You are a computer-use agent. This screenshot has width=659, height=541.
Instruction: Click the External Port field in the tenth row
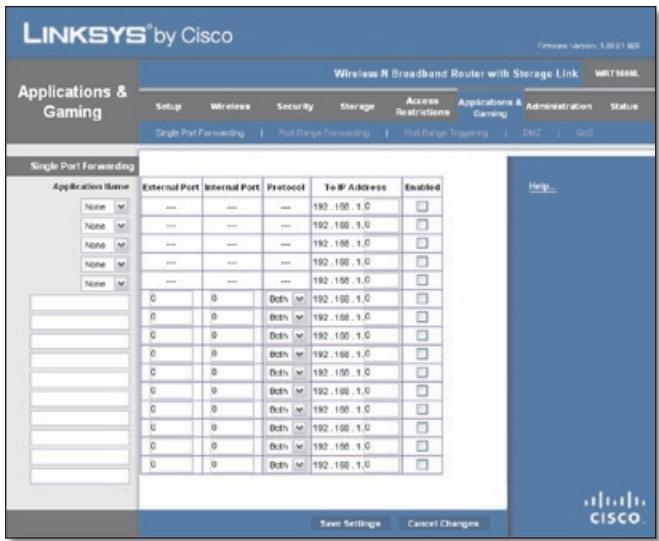click(171, 372)
